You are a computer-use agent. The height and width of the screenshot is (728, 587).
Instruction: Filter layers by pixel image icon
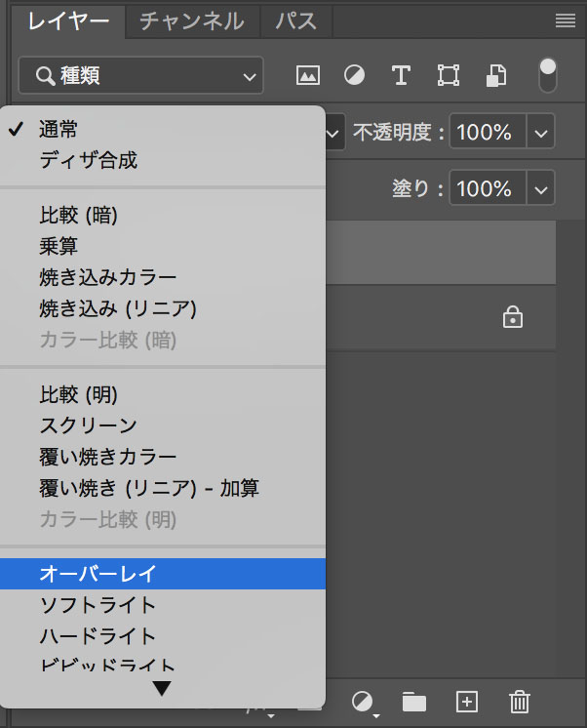click(x=308, y=75)
